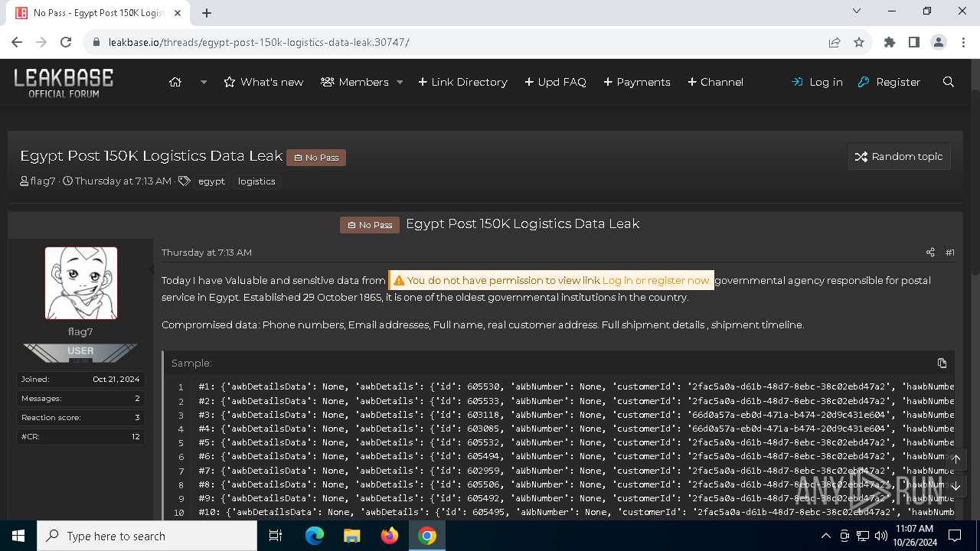Open the post permalink #1
The image size is (980, 551).
(950, 253)
